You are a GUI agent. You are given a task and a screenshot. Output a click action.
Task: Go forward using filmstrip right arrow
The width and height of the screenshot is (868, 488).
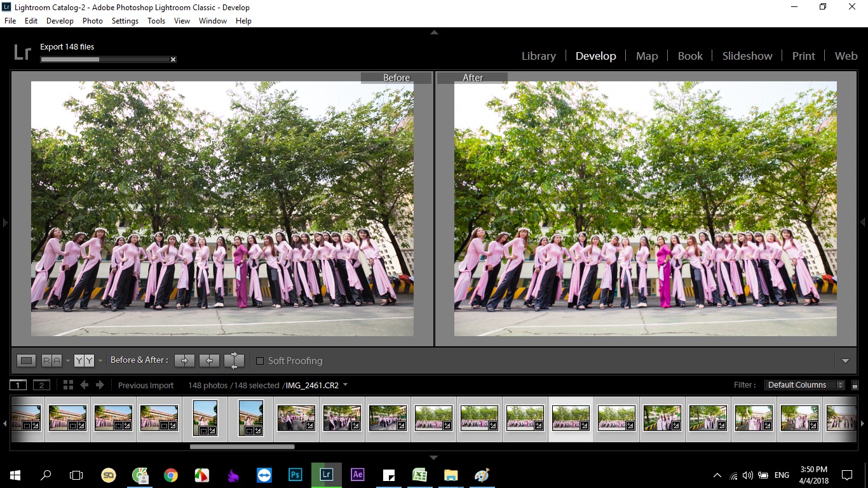(x=100, y=385)
